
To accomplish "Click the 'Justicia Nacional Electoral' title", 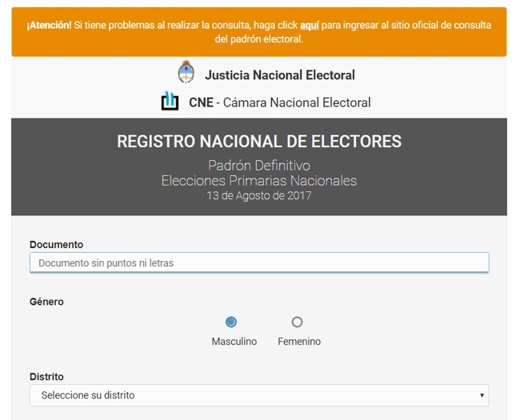I will [x=279, y=75].
